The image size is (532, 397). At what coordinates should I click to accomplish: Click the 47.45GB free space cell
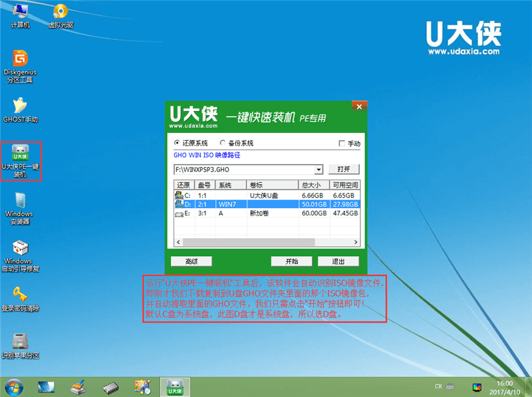tap(345, 213)
